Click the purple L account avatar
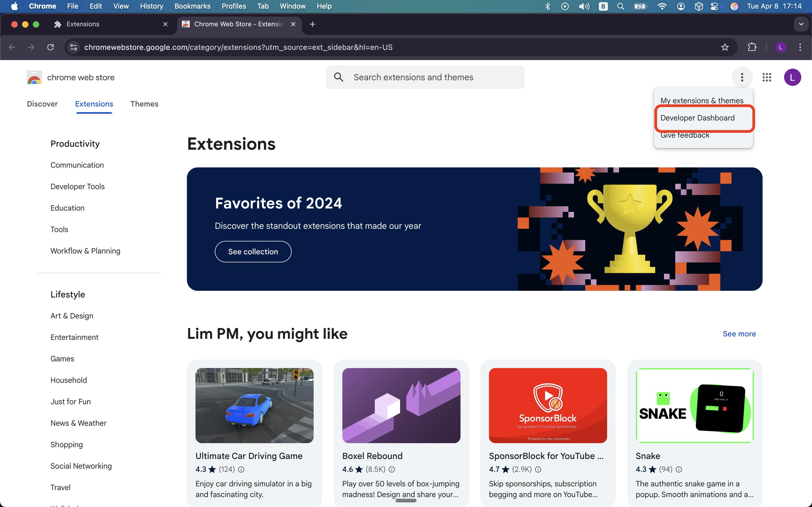Image resolution: width=812 pixels, height=507 pixels. pyautogui.click(x=792, y=78)
